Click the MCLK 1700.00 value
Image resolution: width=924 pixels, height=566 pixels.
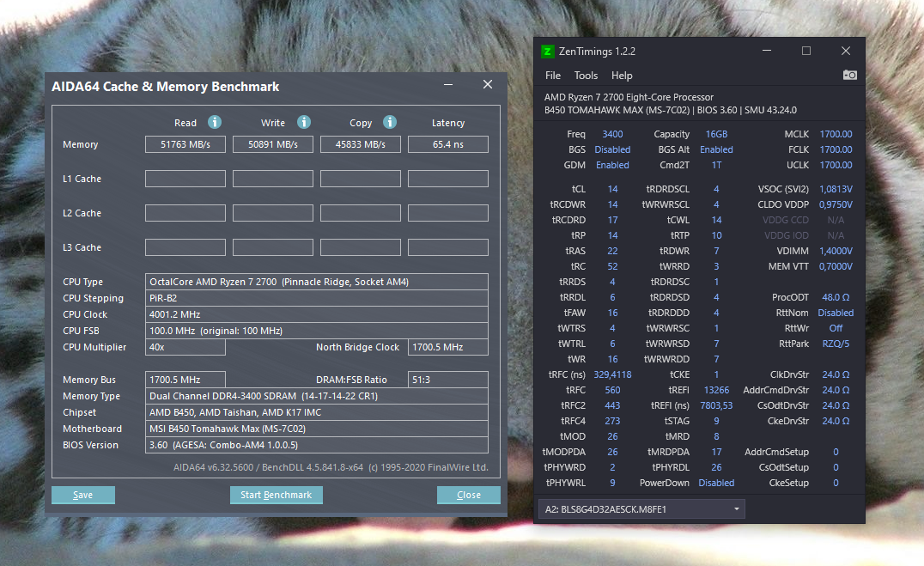[x=836, y=135]
